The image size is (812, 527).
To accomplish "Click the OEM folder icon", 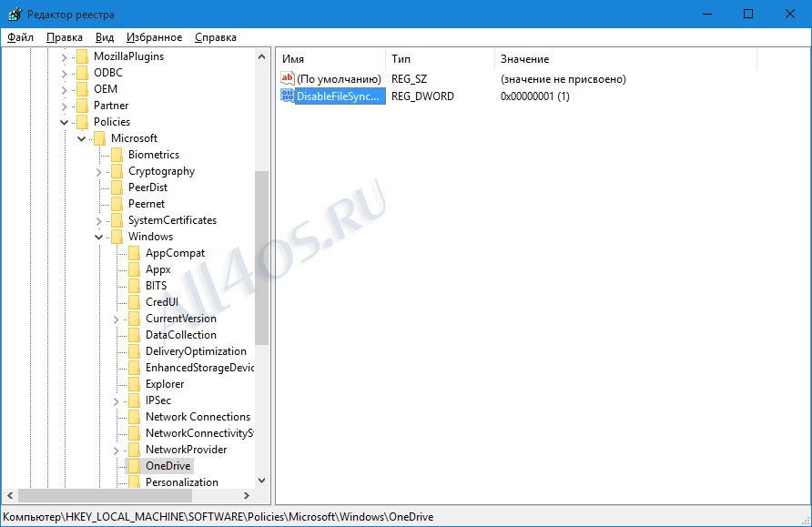I will 82,89.
